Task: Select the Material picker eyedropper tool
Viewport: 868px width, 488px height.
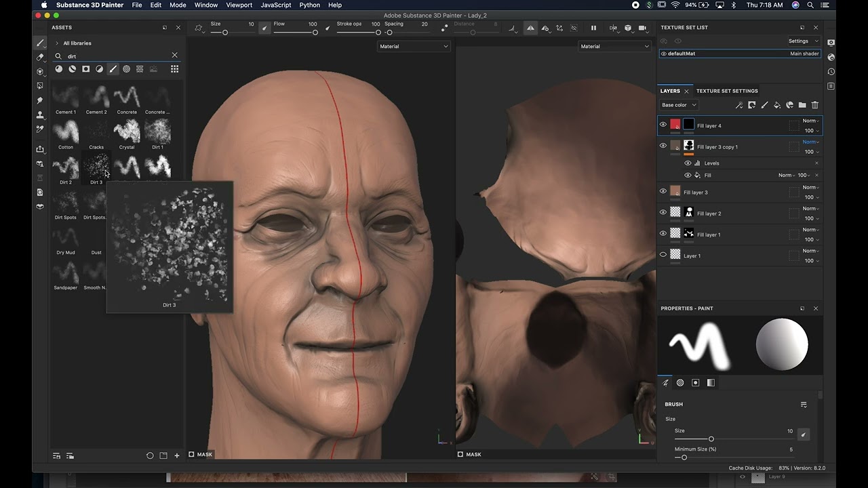Action: [40, 129]
